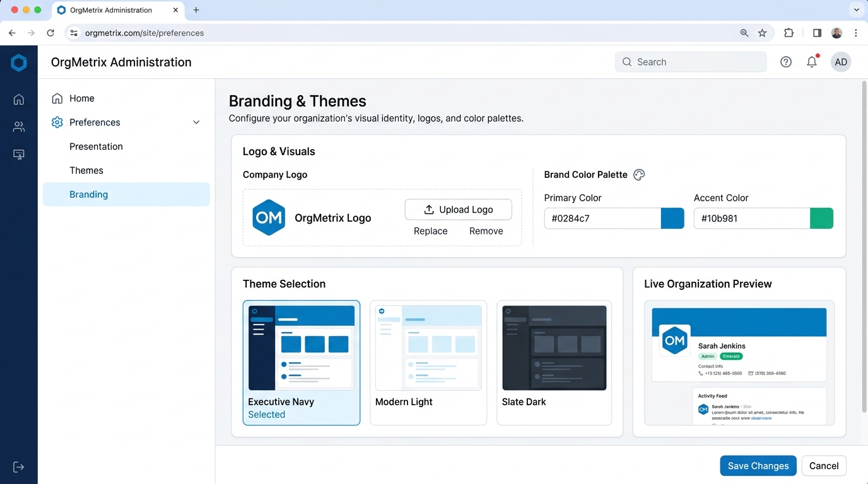The image size is (868, 484).
Task: Open the browser extensions puzzle icon
Action: [789, 33]
